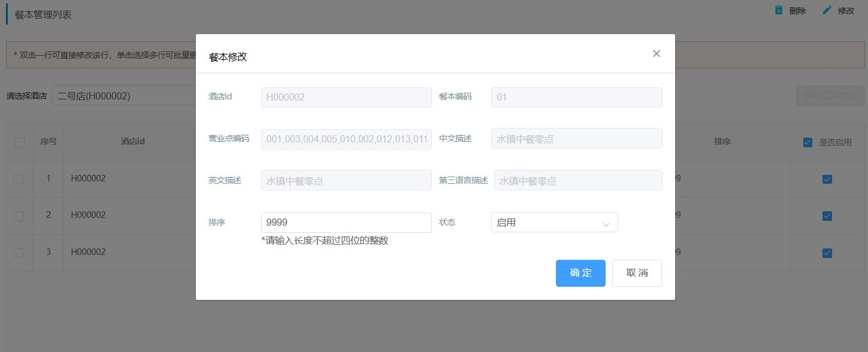Cancel editing with 取消 button
868x352 pixels.
coord(637,273)
